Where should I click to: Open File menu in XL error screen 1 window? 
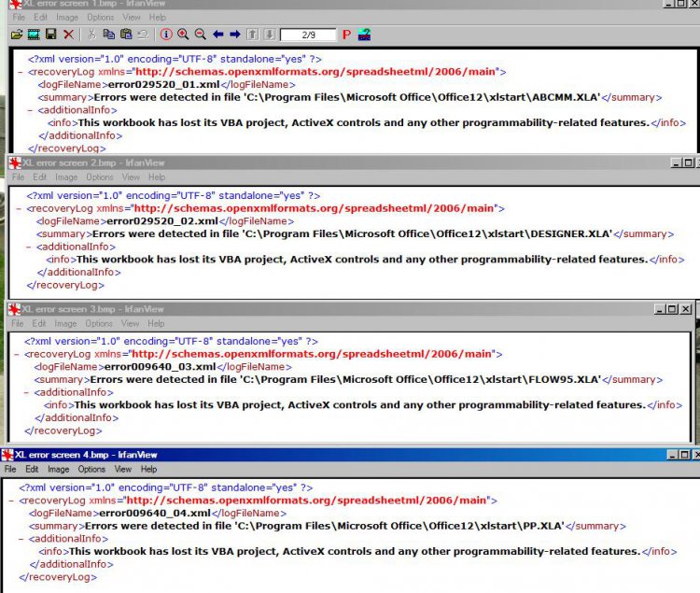(x=19, y=18)
